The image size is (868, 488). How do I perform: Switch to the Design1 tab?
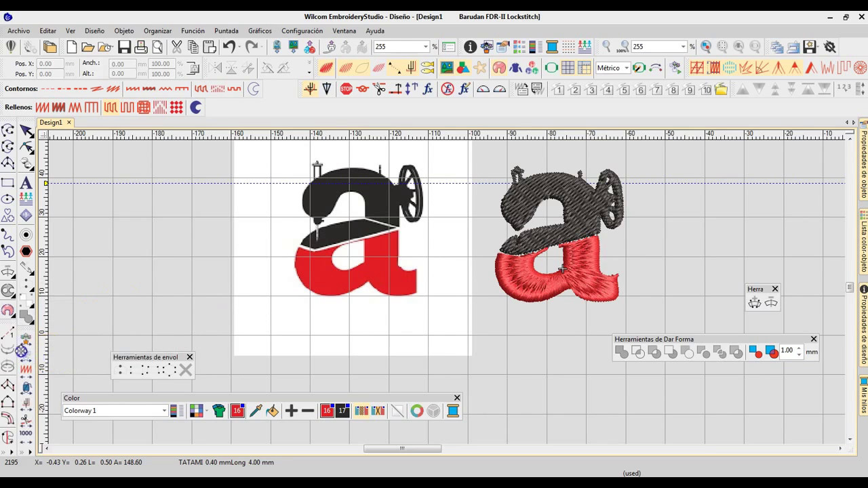click(x=51, y=123)
